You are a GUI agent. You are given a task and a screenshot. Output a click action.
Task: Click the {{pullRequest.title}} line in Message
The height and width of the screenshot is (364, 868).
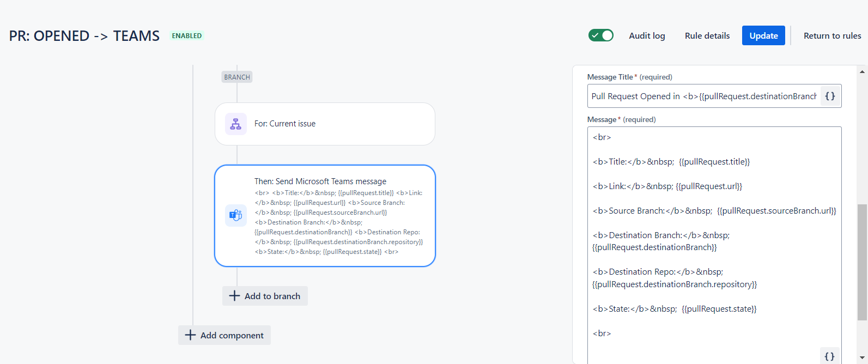click(x=671, y=162)
